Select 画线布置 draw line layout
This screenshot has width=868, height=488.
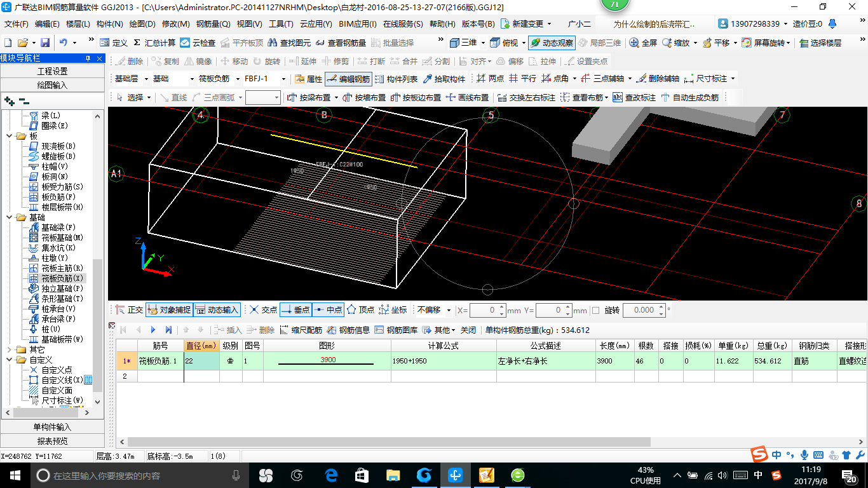pos(468,97)
